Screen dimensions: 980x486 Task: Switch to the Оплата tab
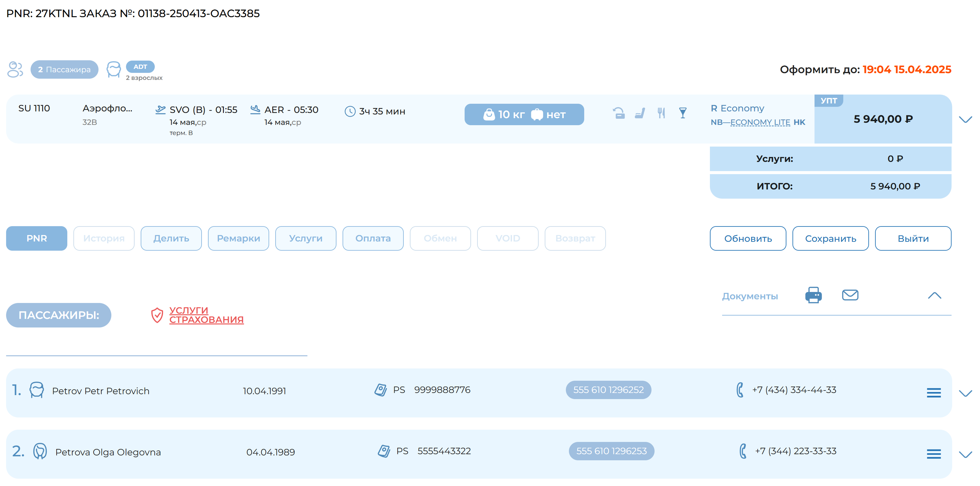[x=373, y=238]
